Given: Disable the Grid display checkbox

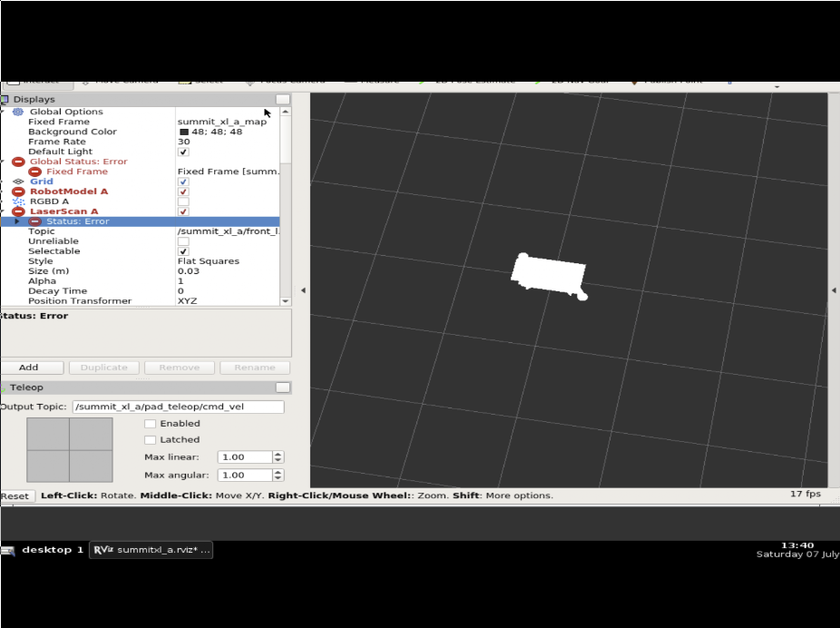Looking at the screenshot, I should click(183, 182).
